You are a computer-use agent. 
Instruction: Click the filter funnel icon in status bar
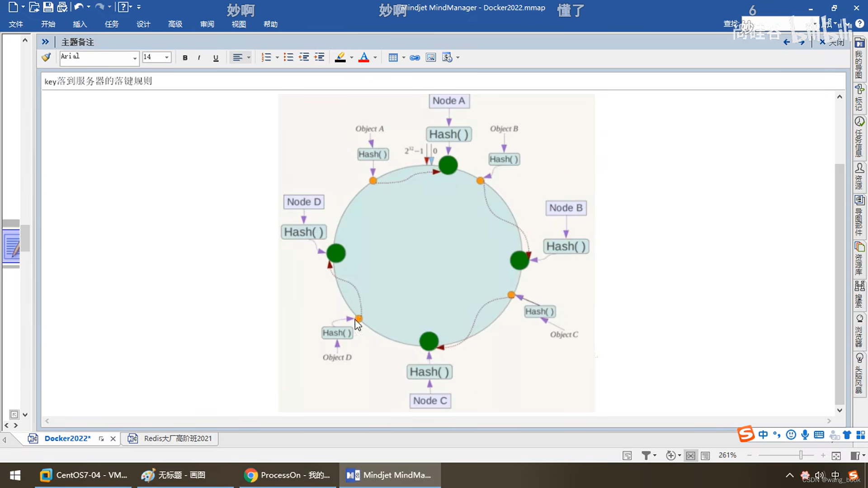click(x=646, y=455)
